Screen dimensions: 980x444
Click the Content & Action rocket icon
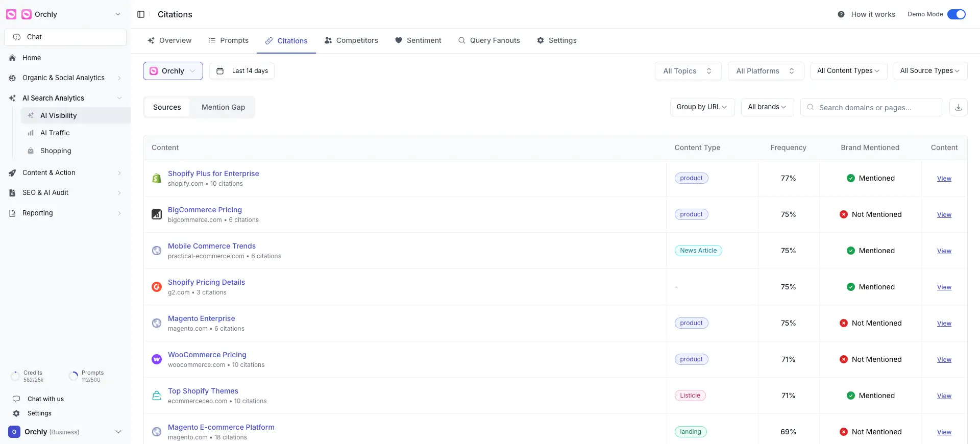[12, 173]
